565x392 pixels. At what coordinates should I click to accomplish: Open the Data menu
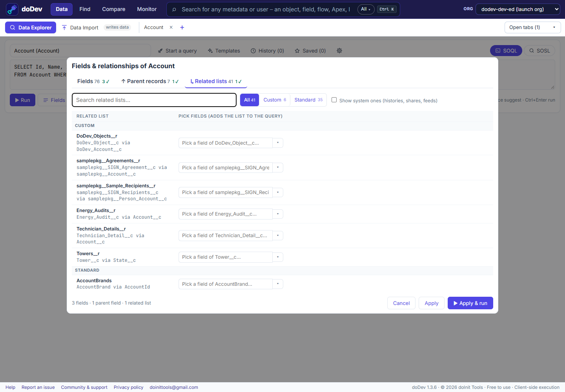(x=62, y=9)
